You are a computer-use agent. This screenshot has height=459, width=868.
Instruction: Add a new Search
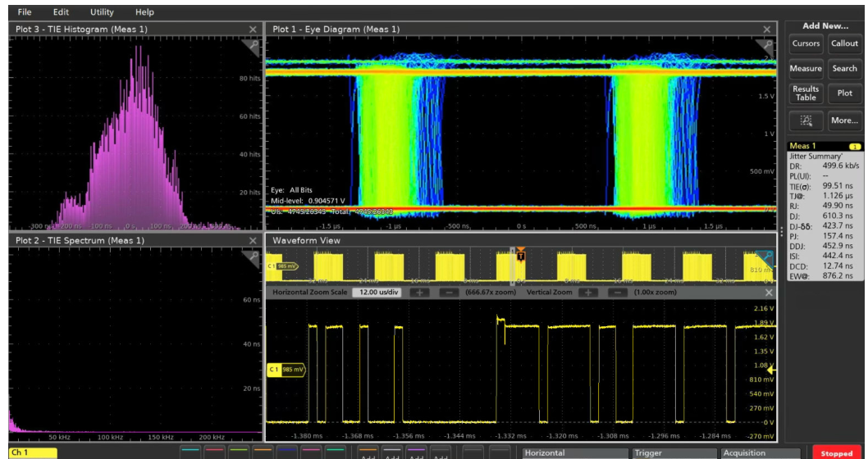[x=844, y=69]
